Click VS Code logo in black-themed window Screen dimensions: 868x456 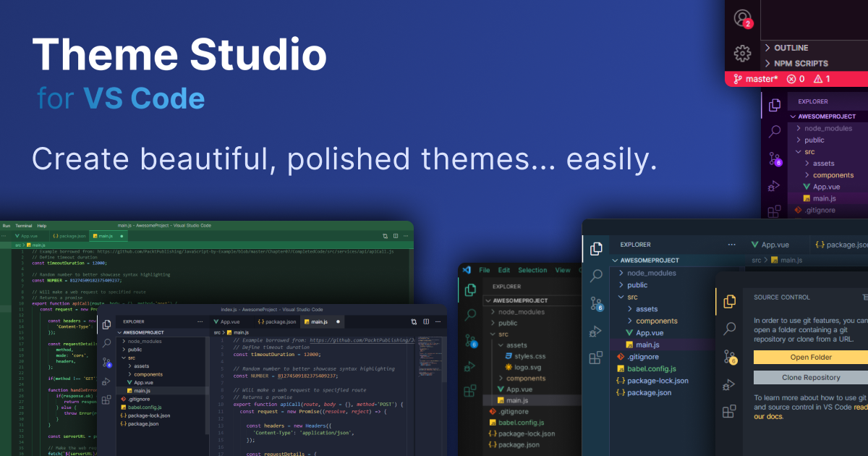[467, 270]
